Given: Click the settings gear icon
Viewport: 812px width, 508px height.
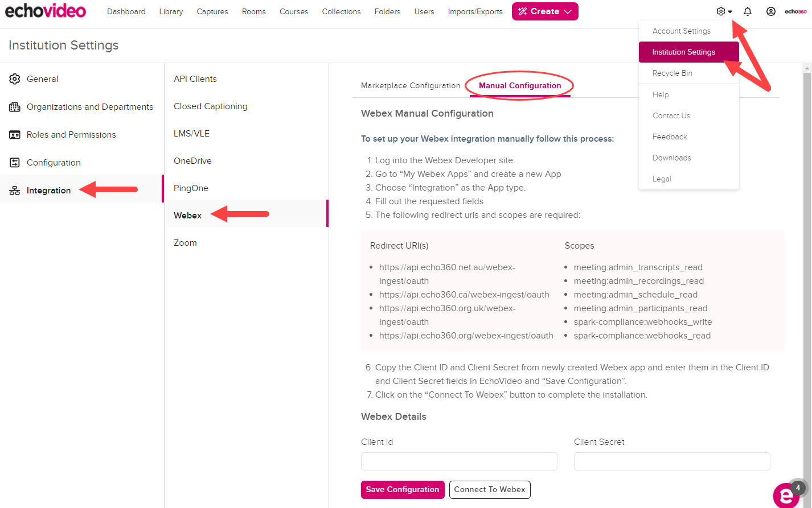Looking at the screenshot, I should (x=721, y=11).
